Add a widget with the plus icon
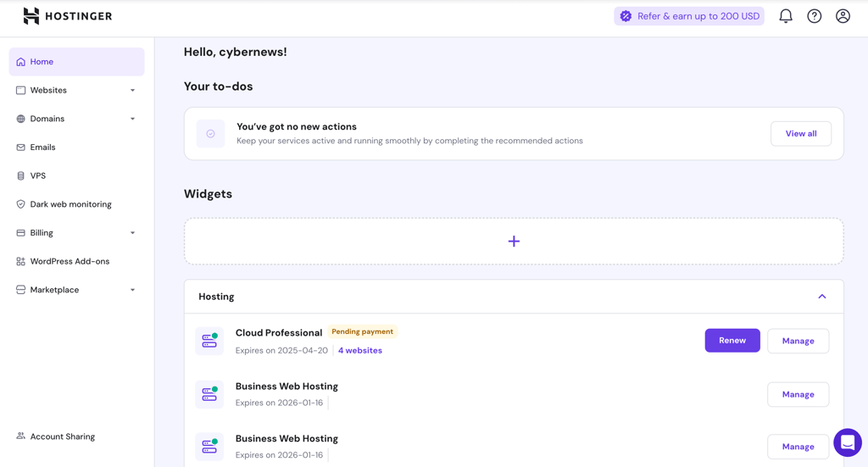The image size is (868, 467). tap(514, 242)
